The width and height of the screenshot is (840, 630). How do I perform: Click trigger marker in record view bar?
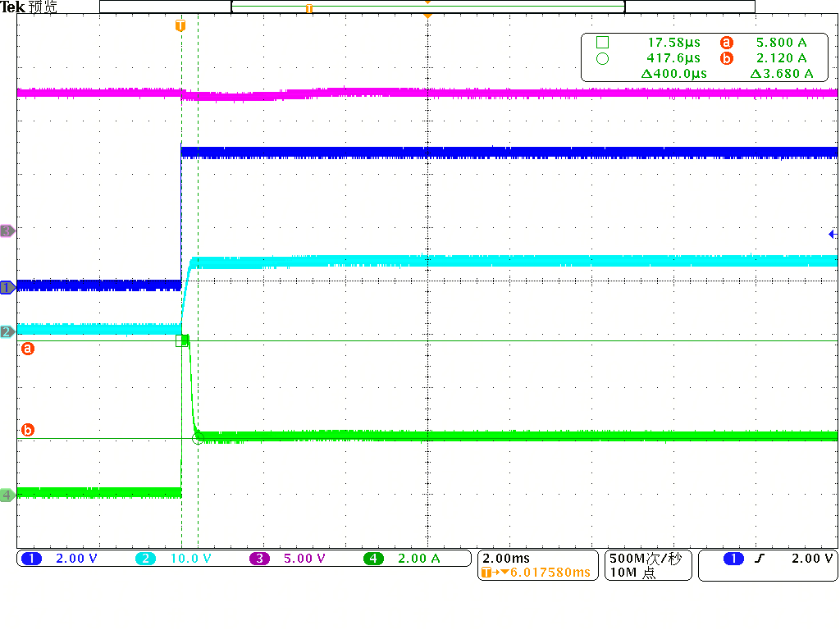click(309, 8)
